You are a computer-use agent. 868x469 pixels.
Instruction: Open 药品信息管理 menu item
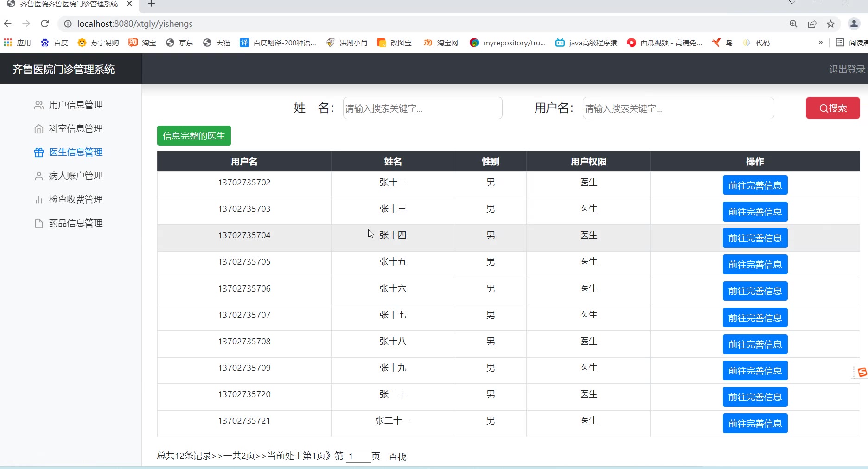[x=76, y=223]
